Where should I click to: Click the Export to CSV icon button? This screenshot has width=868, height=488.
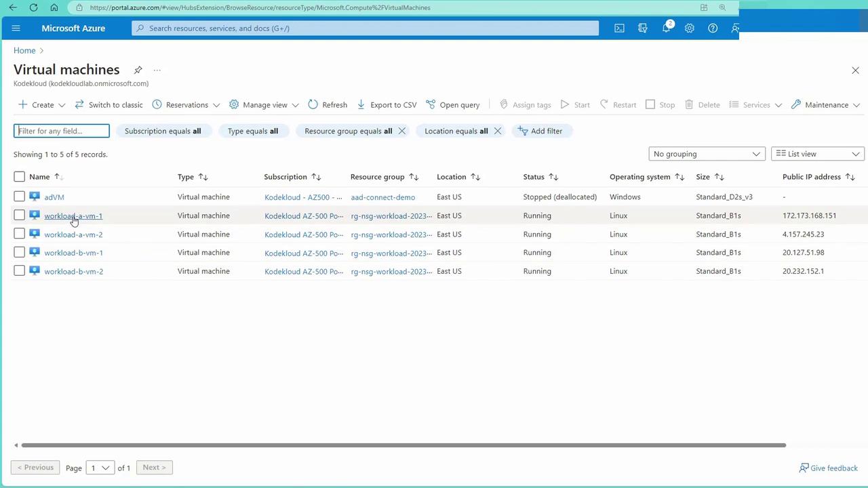(x=361, y=105)
